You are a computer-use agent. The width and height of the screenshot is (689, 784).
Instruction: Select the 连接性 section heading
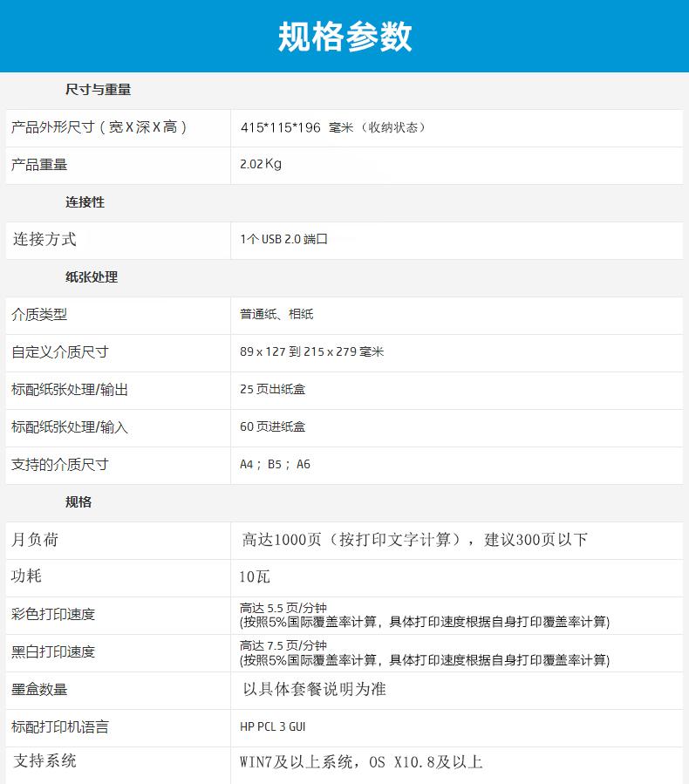(x=85, y=201)
